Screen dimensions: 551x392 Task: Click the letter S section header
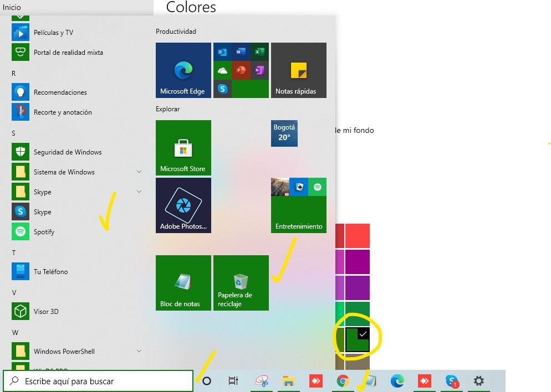pos(13,133)
